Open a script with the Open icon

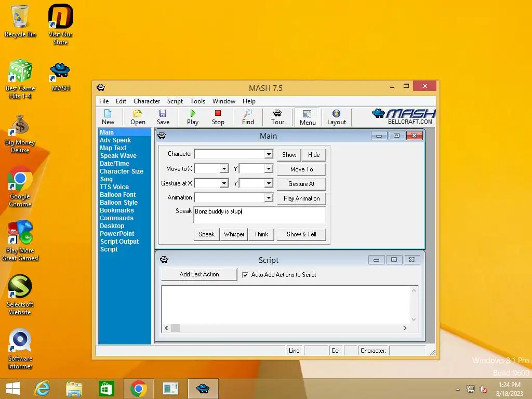click(137, 117)
